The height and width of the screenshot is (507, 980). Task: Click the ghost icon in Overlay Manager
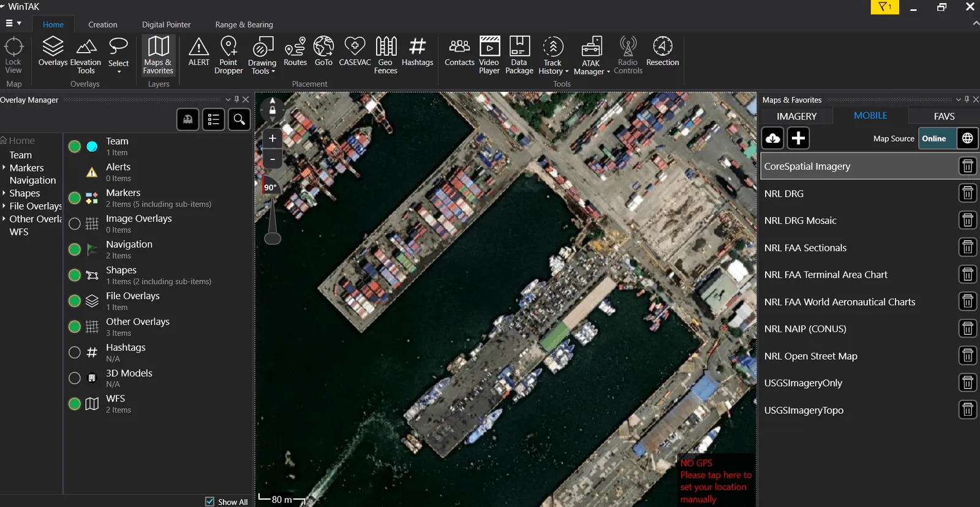188,120
